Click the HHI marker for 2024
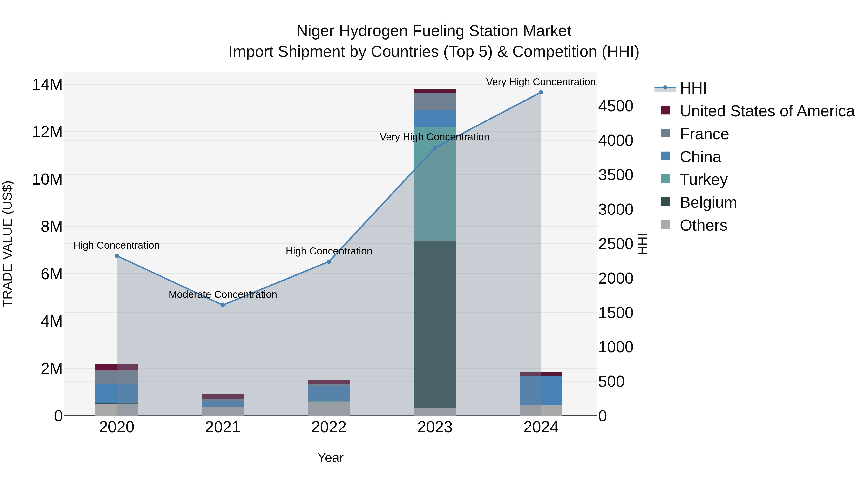Image resolution: width=868 pixels, height=488 pixels. click(541, 92)
